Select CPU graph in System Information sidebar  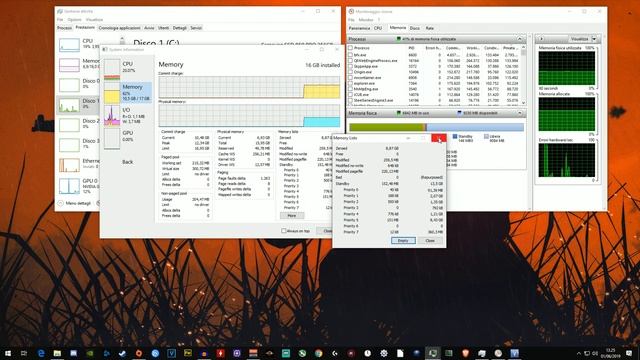pyautogui.click(x=111, y=70)
